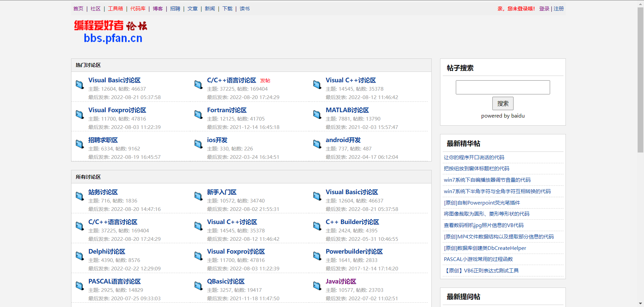This screenshot has width=644, height=307.
Task: Open the C++ Builder讨论区 forum link
Action: click(352, 222)
